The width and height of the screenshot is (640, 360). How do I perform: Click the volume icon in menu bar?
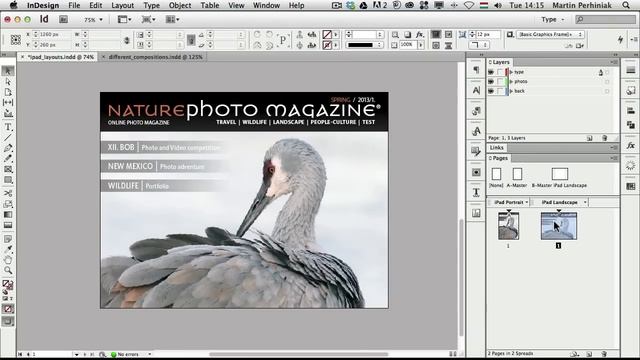tap(498, 5)
